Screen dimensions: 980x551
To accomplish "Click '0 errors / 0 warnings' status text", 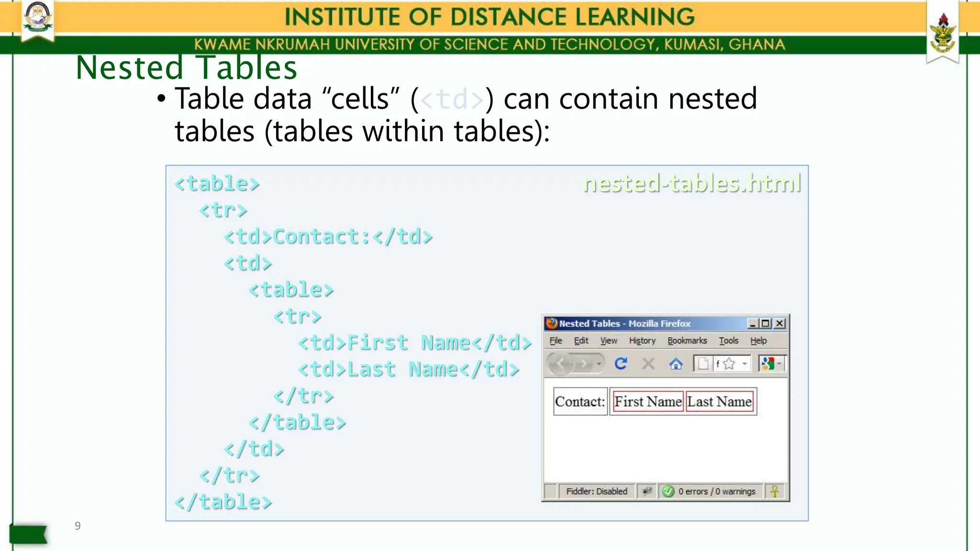I will click(x=716, y=491).
